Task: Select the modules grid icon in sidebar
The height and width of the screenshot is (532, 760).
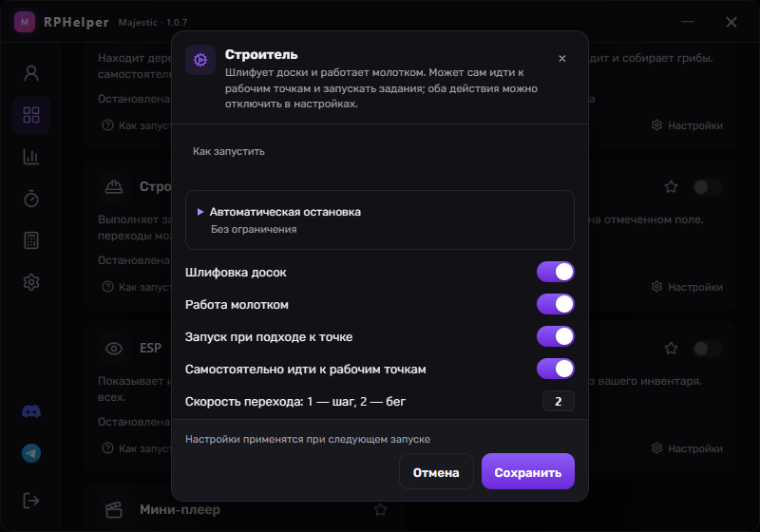Action: (x=31, y=115)
